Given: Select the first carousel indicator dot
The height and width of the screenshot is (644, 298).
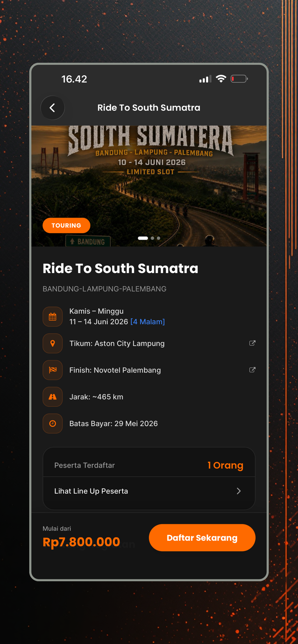Looking at the screenshot, I should point(143,238).
